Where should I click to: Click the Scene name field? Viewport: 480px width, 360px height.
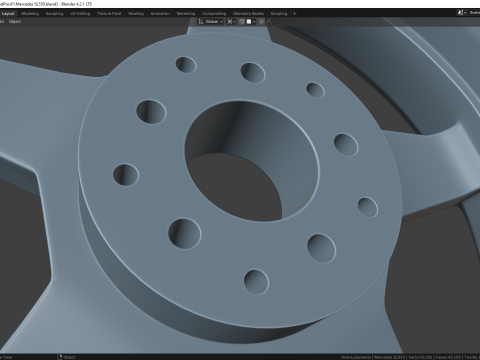[473, 13]
